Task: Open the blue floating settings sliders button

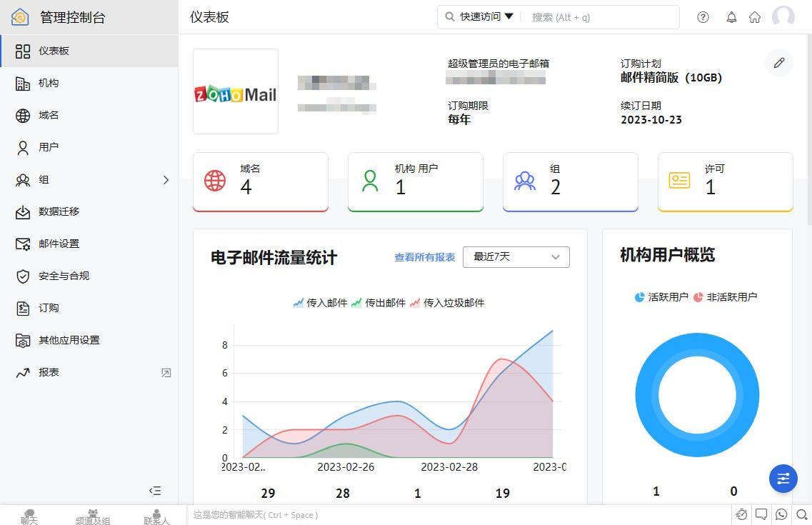Action: [x=783, y=479]
